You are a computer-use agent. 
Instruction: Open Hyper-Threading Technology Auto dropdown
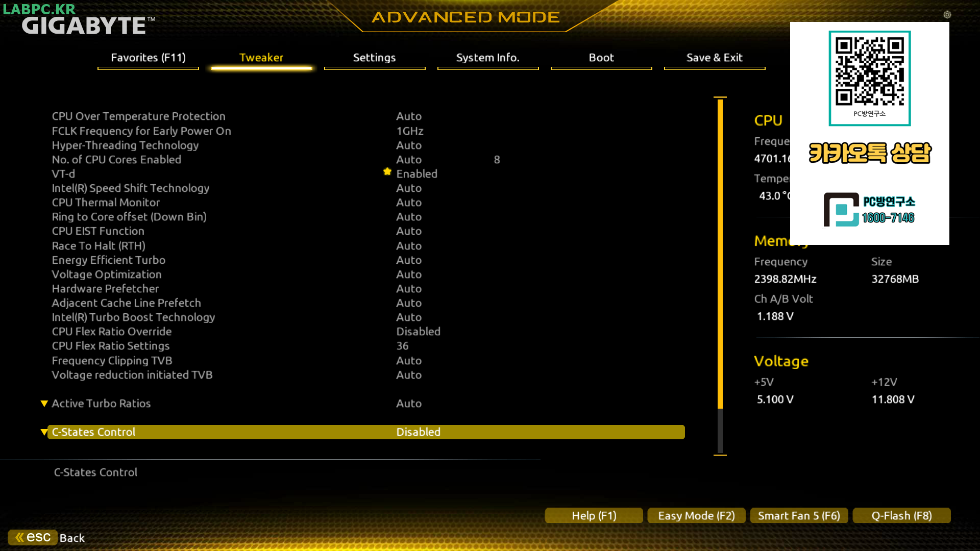[x=409, y=145]
